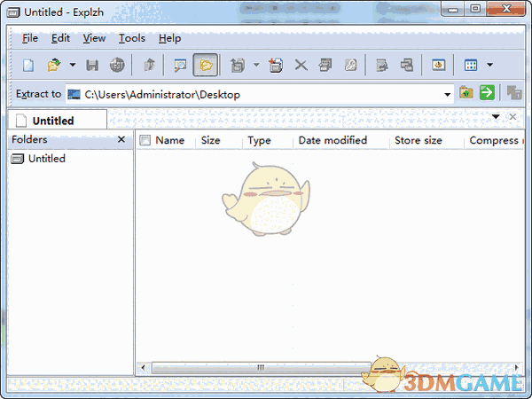Click the view mode grid icon
Viewport: 532px width, 399px height.
pos(471,65)
